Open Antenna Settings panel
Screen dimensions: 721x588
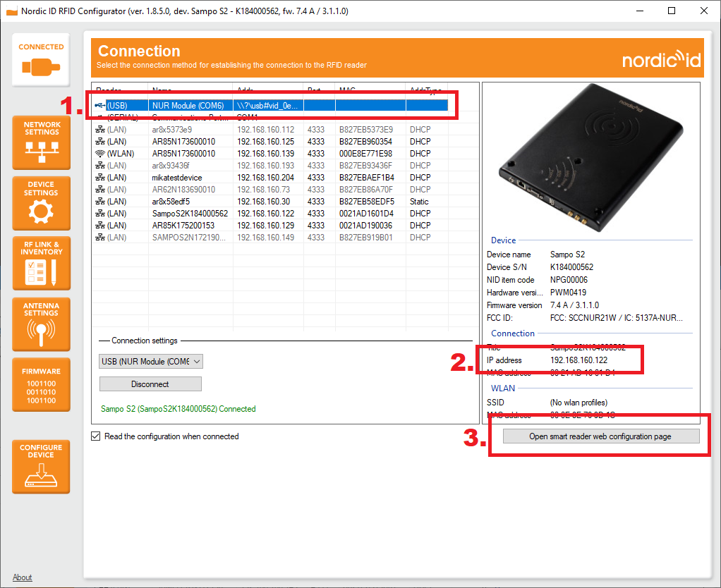[x=42, y=324]
